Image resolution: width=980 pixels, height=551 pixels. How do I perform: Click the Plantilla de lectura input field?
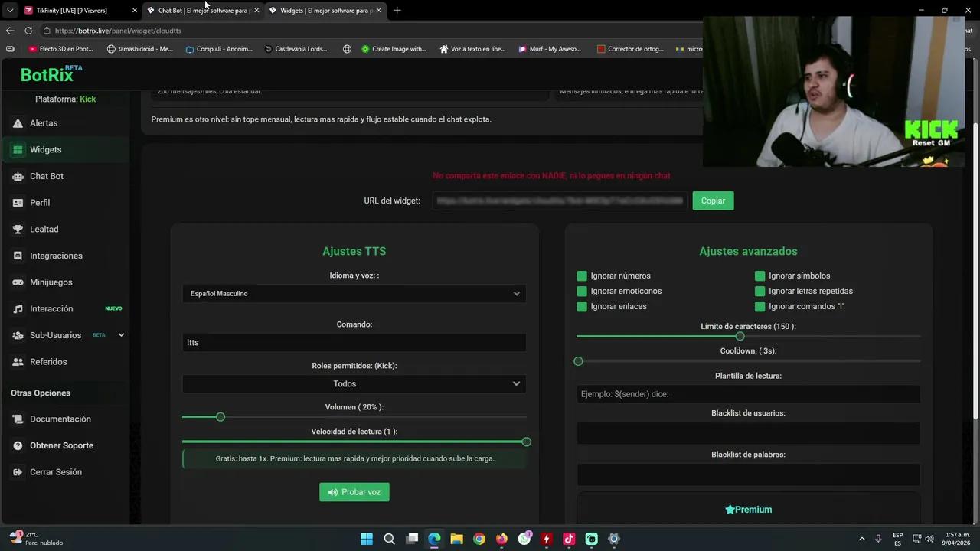748,394
